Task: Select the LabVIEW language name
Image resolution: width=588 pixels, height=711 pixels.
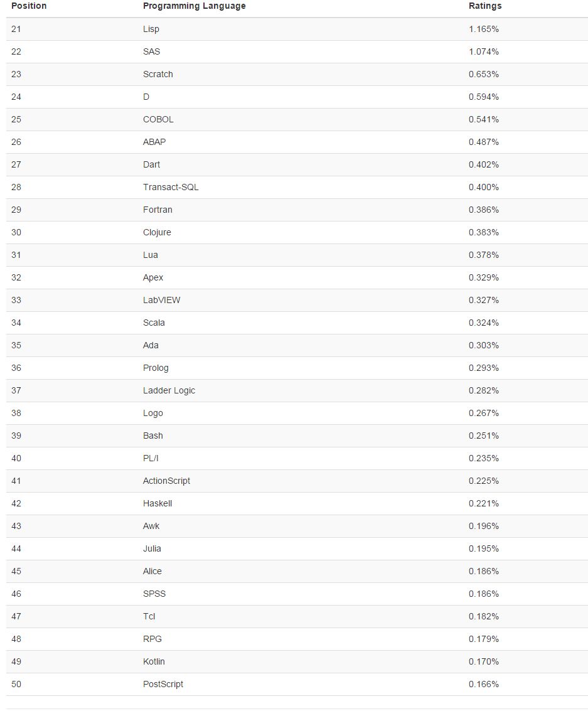Action: [161, 300]
